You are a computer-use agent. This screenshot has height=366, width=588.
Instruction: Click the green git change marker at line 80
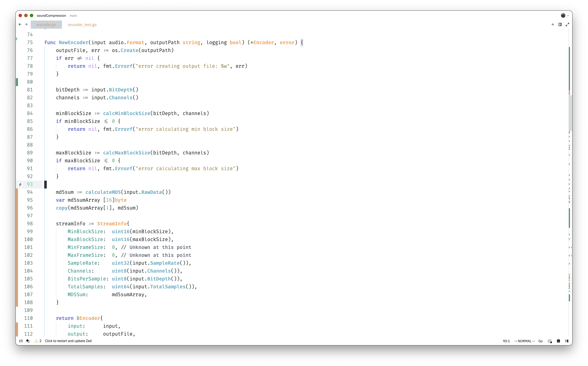17,82
